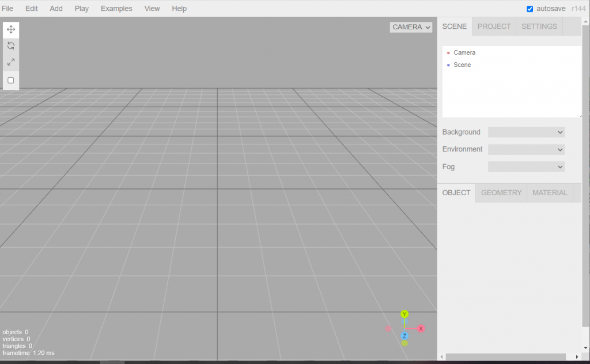The image size is (590, 364).
Task: Click the sidebar horizontal scrollbar
Action: point(506,357)
